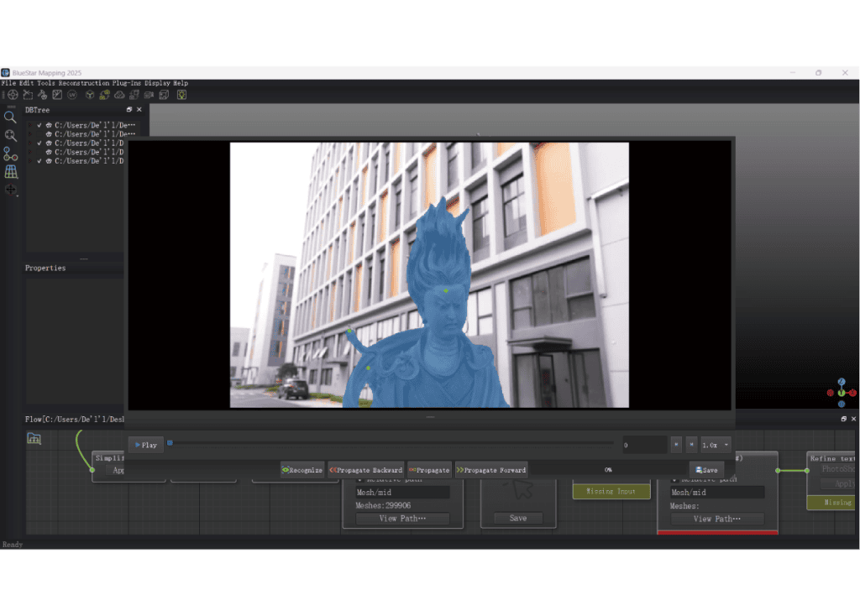Uncheck the fifth DBTree item checkbox

coord(39,161)
